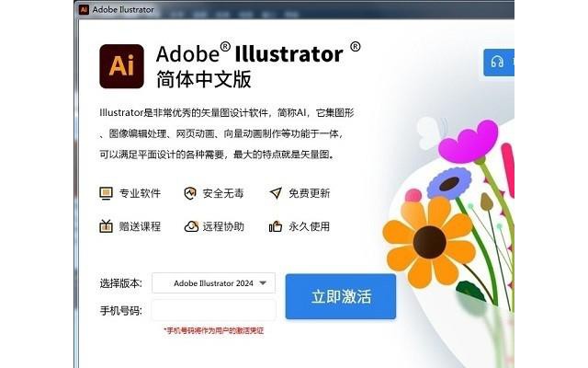Click the cloud icon beside 远程协助

click(x=191, y=226)
